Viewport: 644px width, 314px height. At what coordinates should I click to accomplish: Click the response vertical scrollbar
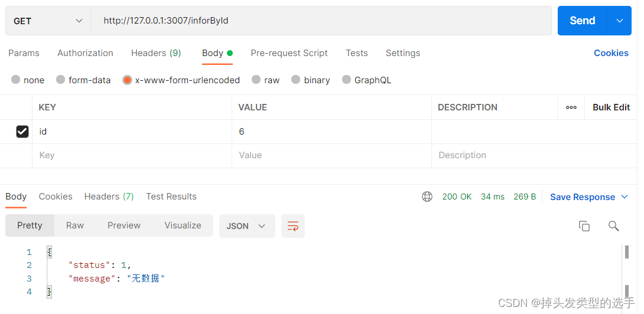[x=627, y=271]
